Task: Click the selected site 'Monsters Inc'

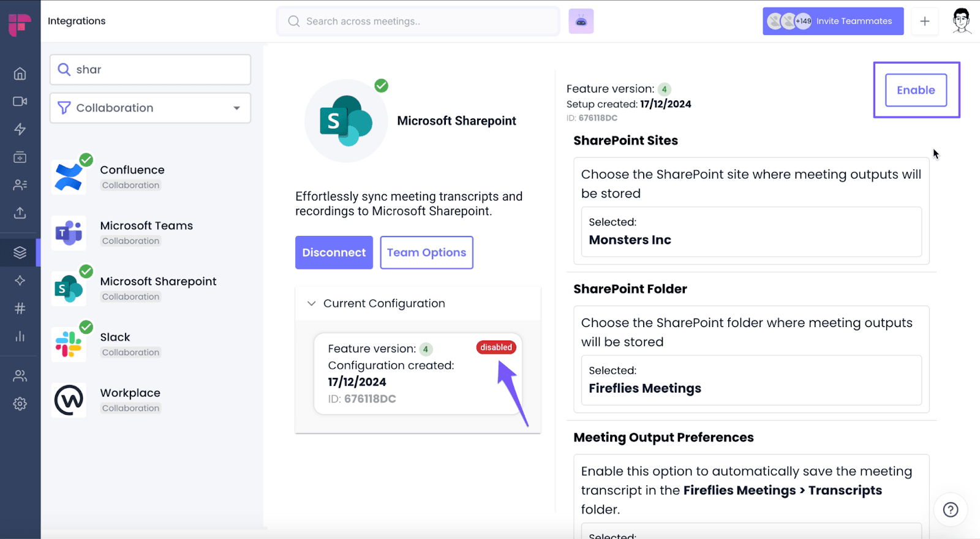Action: (630, 240)
